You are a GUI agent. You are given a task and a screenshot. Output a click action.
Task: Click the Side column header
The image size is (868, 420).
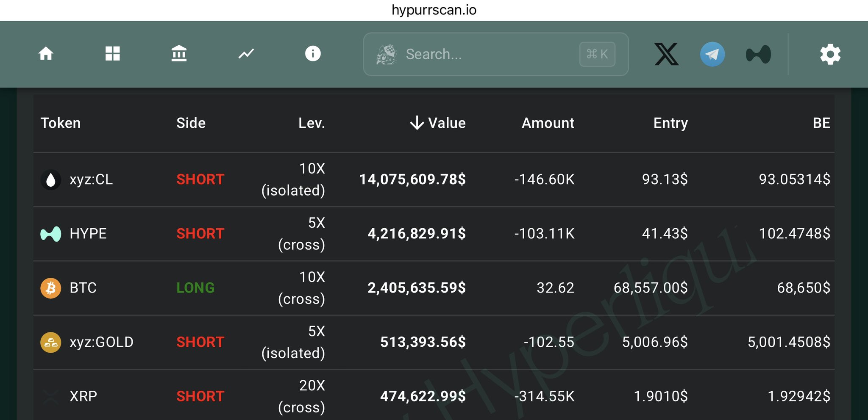coord(191,123)
